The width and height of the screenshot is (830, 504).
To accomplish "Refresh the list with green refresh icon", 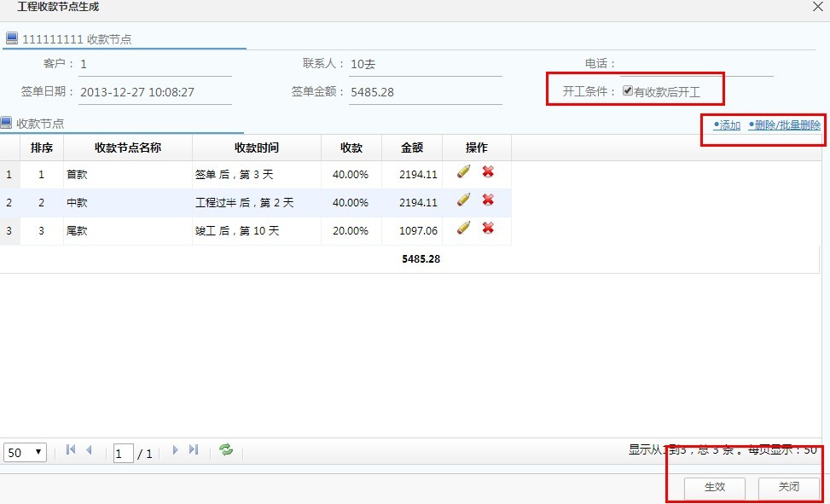I will [x=225, y=452].
